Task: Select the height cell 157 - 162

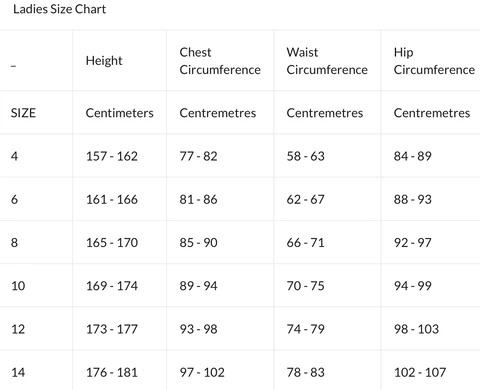Action: click(112, 156)
